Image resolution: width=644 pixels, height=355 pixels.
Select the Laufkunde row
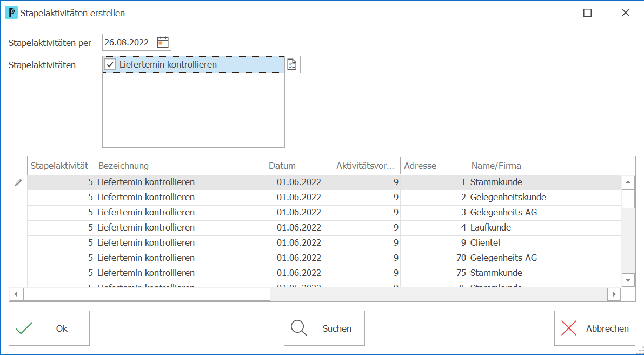pyautogui.click(x=324, y=228)
